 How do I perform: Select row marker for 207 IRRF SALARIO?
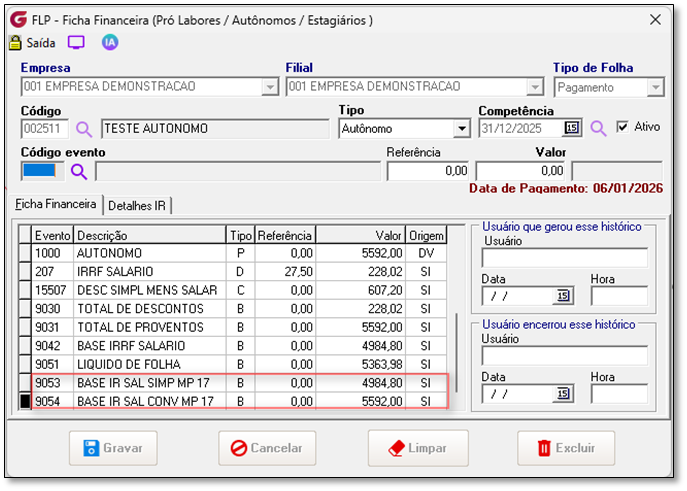click(x=25, y=272)
